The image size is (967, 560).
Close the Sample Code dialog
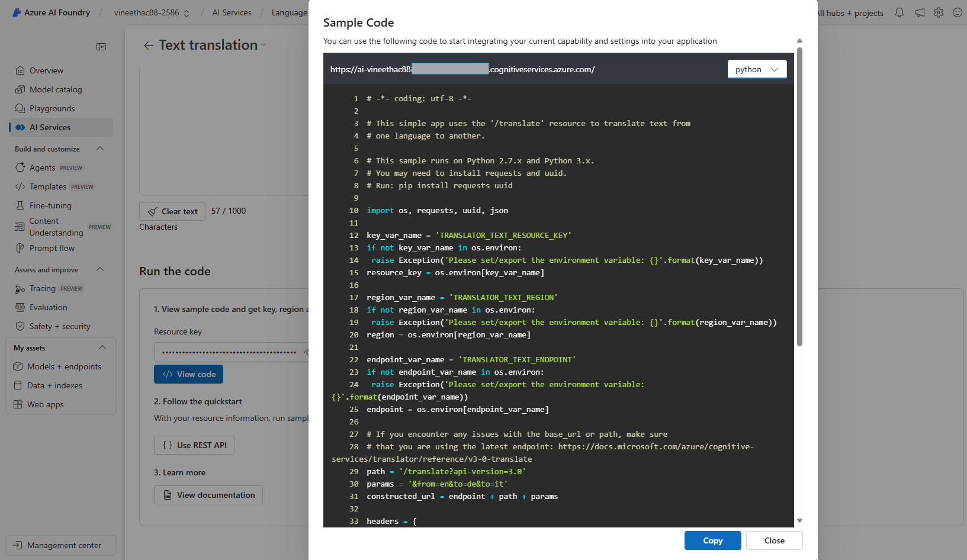(x=774, y=540)
